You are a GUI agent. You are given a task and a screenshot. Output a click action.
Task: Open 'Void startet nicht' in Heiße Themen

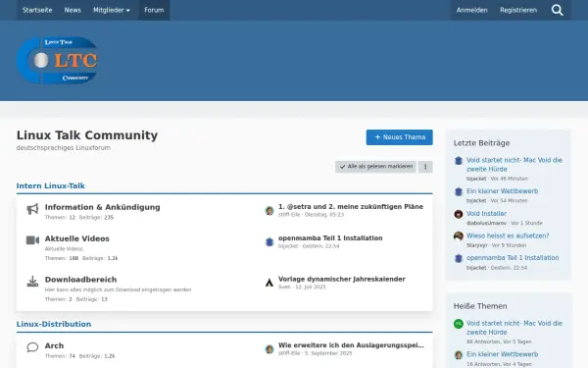click(514, 328)
